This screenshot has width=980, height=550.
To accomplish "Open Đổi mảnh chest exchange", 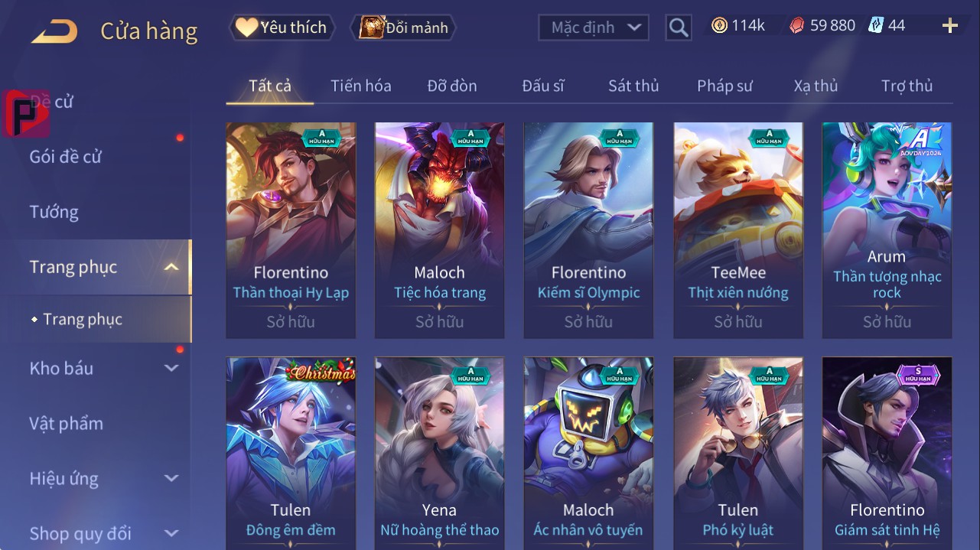I will [403, 28].
